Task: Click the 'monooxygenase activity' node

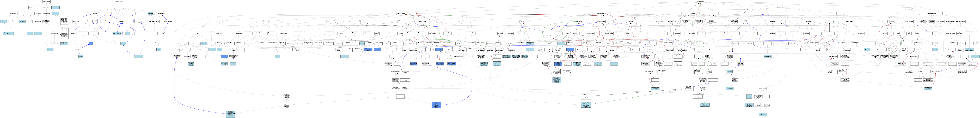Action: [56, 21]
